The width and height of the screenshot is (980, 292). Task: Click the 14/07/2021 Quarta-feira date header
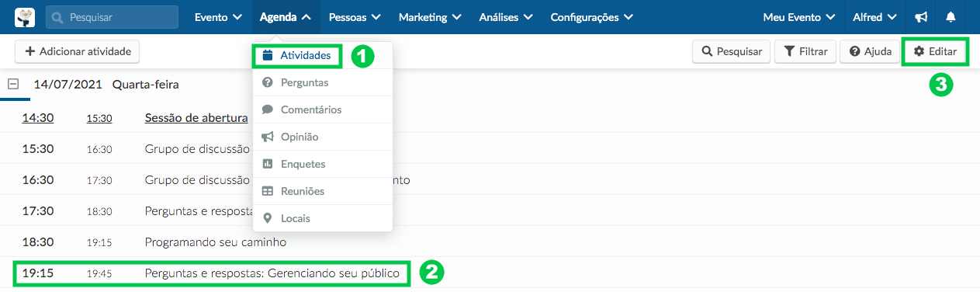[x=106, y=84]
